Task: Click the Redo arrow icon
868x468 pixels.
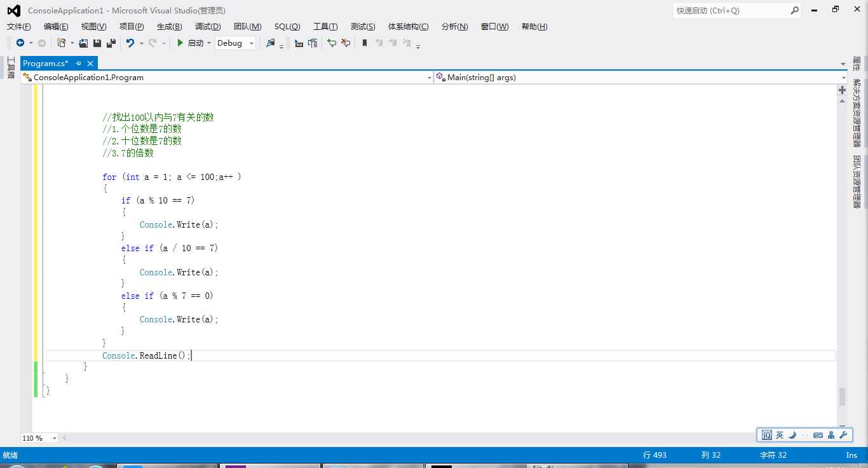Action: (x=153, y=43)
